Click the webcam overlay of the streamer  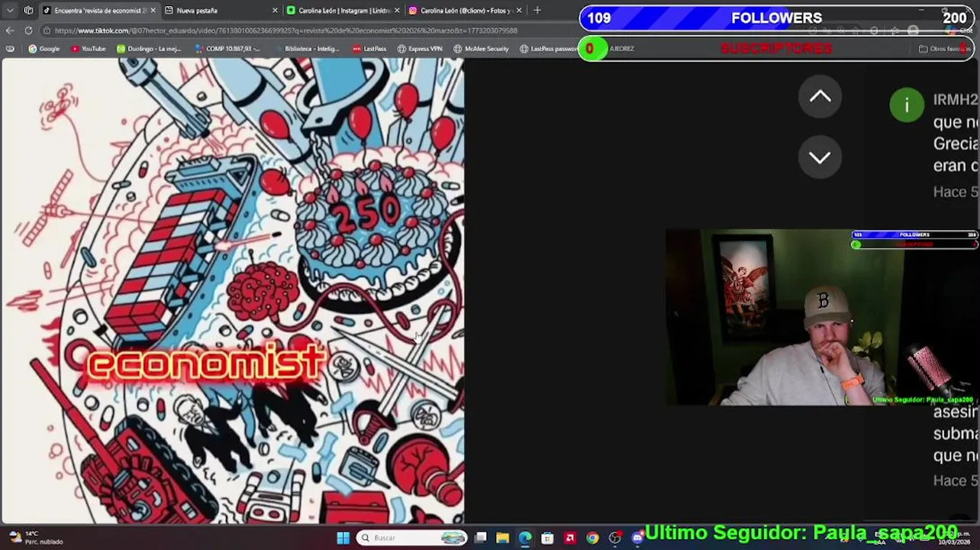(822, 317)
